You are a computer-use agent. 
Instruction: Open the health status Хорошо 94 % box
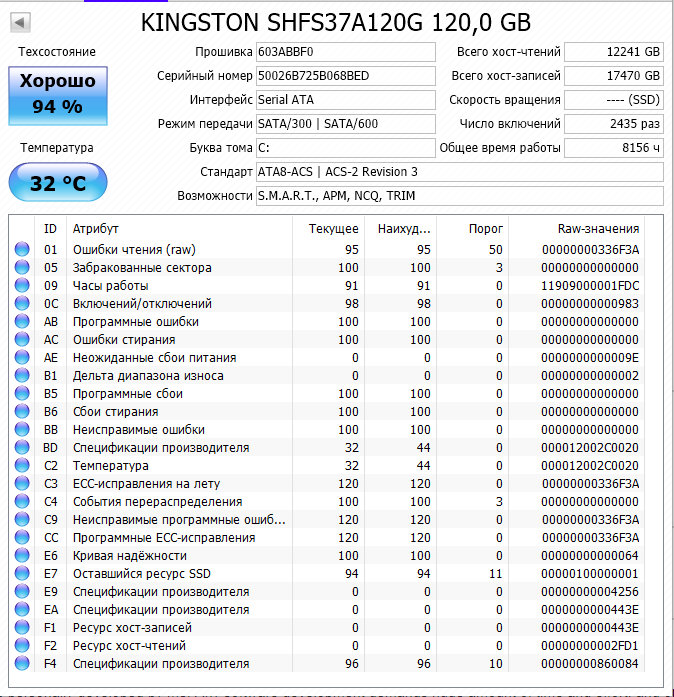pos(58,96)
